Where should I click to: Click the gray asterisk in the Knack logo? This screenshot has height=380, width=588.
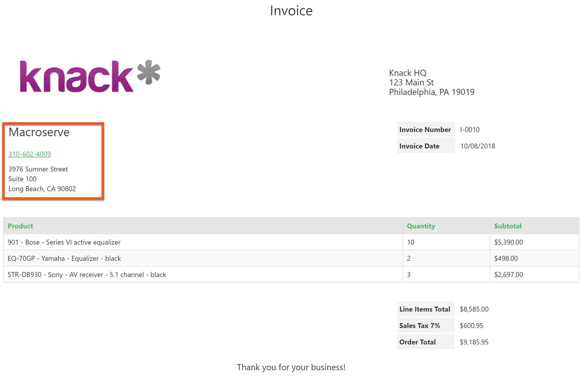point(149,72)
